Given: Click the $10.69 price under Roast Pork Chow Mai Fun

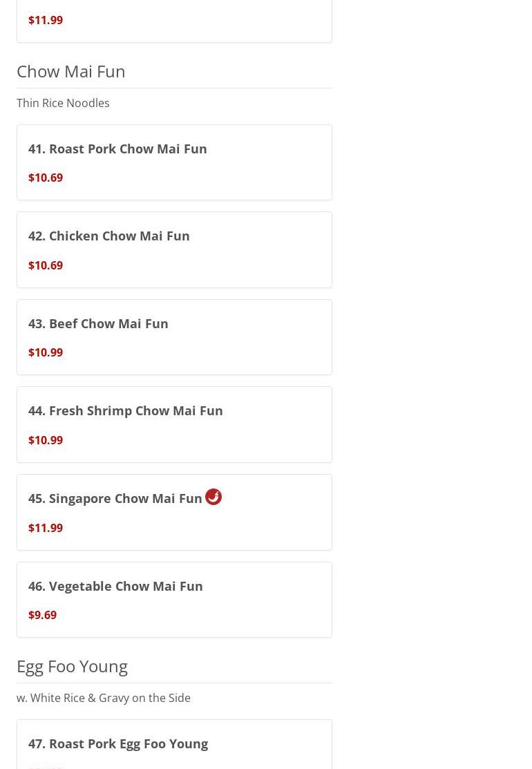Looking at the screenshot, I should pos(46,178).
